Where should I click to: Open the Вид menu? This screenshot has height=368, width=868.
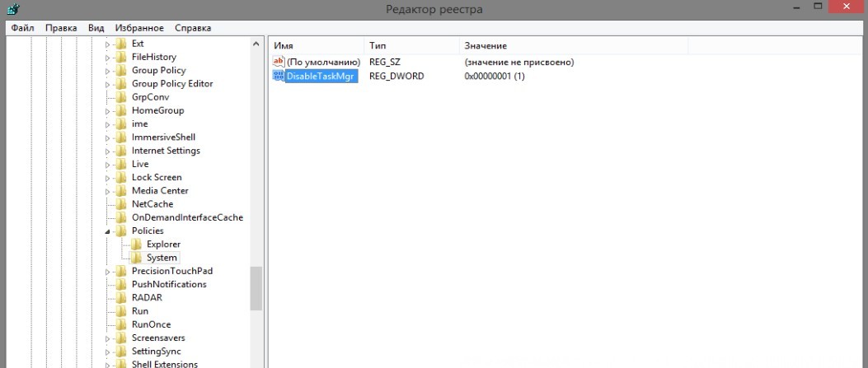[x=96, y=28]
